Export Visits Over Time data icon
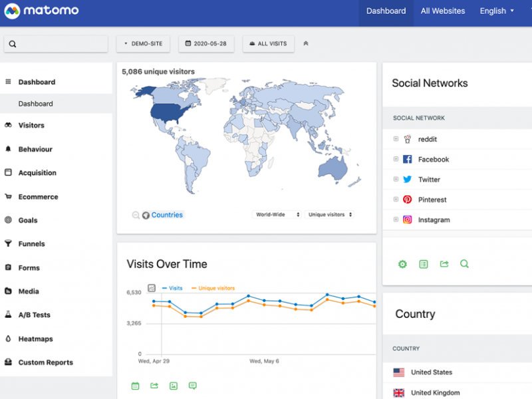This screenshot has width=532, height=399. tap(154, 386)
